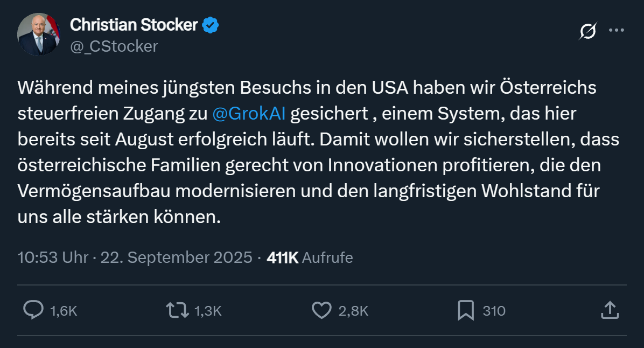The width and height of the screenshot is (644, 348).
Task: Bookmark the post with the bookmark icon
Action: tap(465, 310)
